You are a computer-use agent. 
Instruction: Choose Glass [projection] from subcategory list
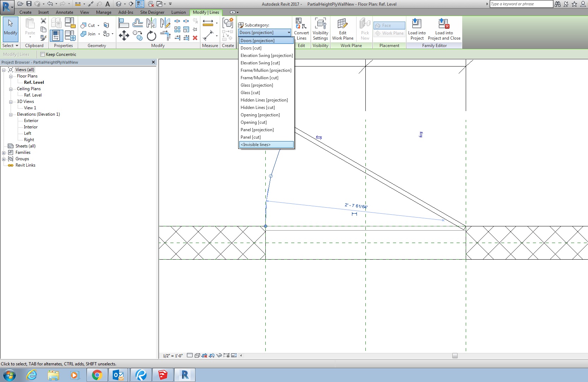(x=257, y=85)
